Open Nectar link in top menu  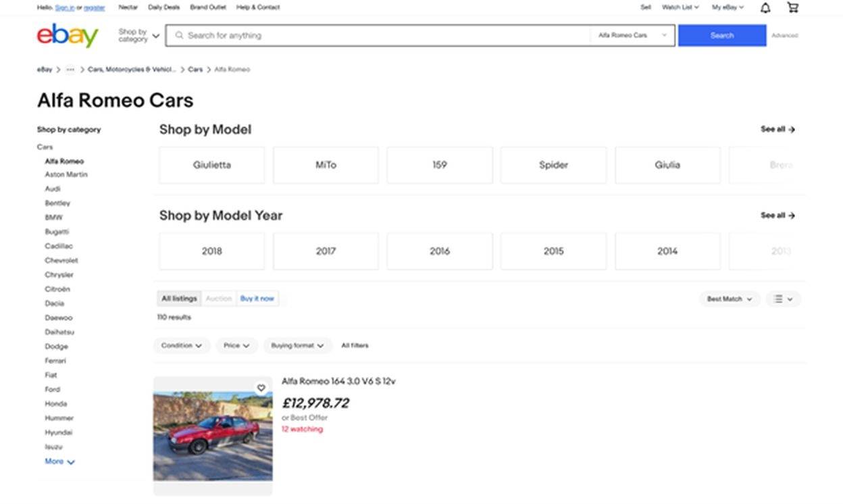tap(128, 7)
